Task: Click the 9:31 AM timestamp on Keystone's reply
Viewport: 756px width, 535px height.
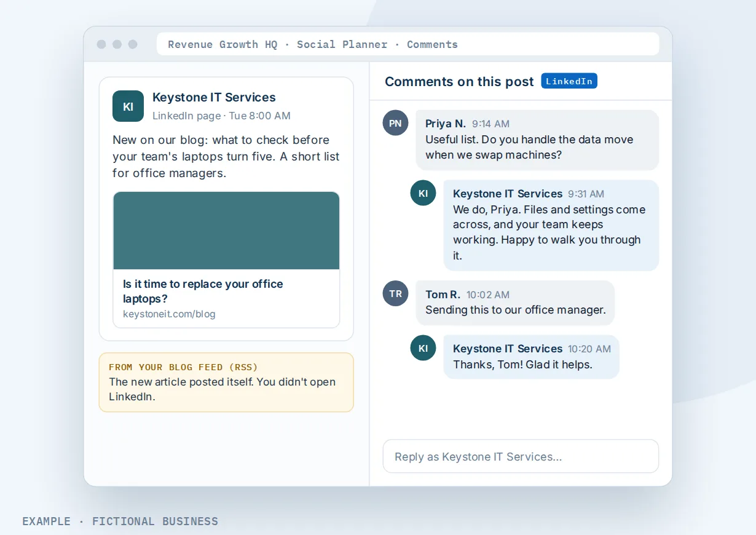Action: pos(586,194)
